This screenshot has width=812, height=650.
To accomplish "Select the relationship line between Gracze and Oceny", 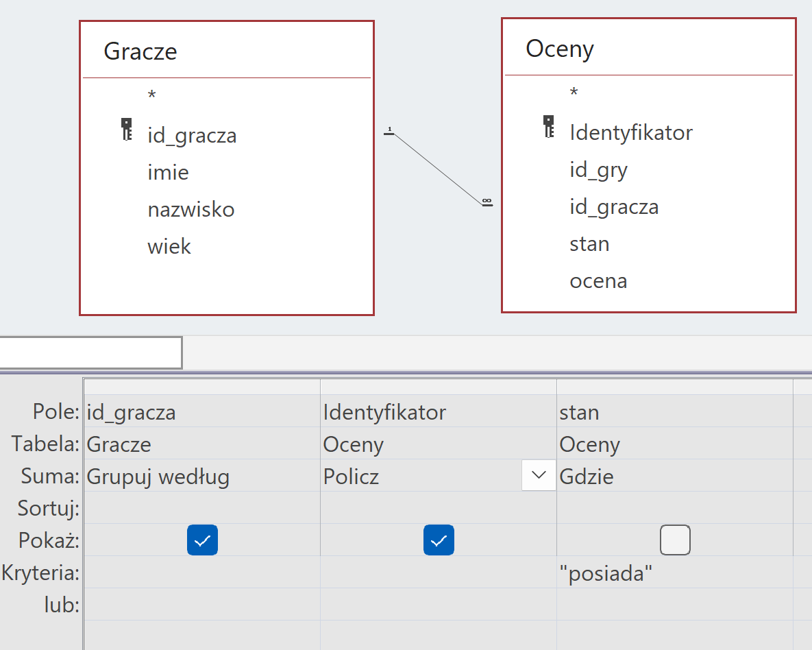I will click(438, 168).
